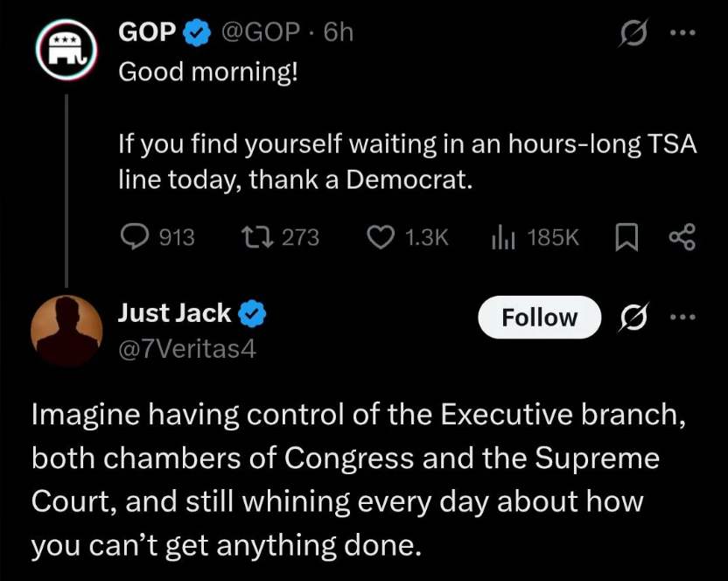Click the GOP account name
Viewport: 728px width, 581px height.
coord(148,32)
